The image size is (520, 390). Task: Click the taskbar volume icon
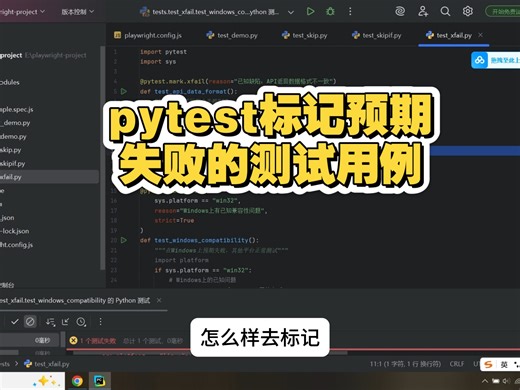pyautogui.click(x=506, y=381)
